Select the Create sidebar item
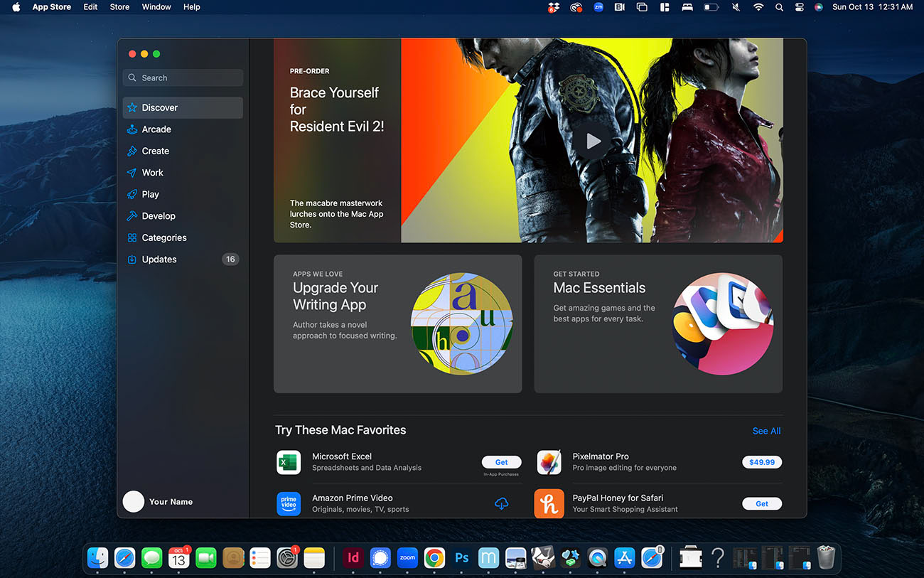The height and width of the screenshot is (578, 924). click(155, 151)
